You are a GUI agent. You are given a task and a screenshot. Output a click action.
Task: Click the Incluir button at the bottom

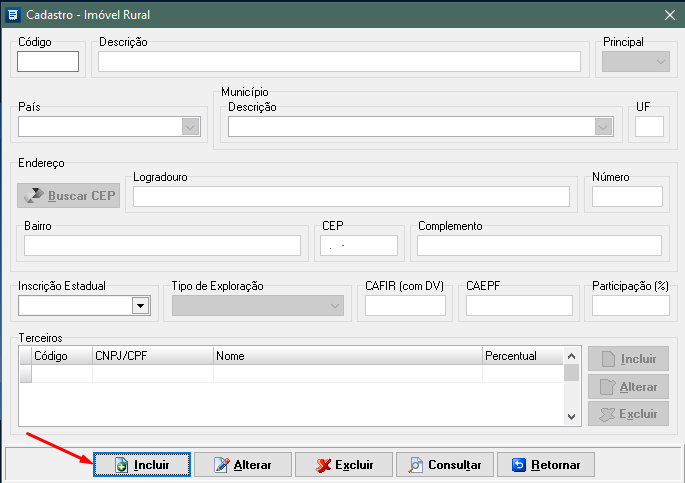tap(142, 465)
